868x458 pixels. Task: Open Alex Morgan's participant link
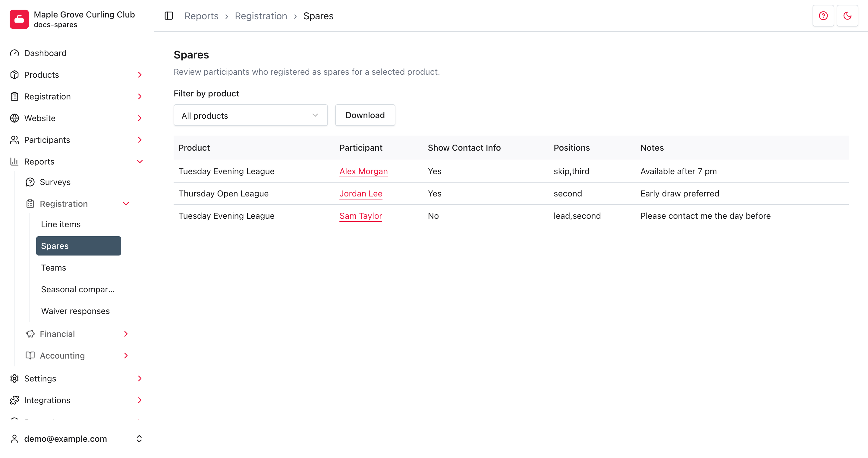[363, 171]
